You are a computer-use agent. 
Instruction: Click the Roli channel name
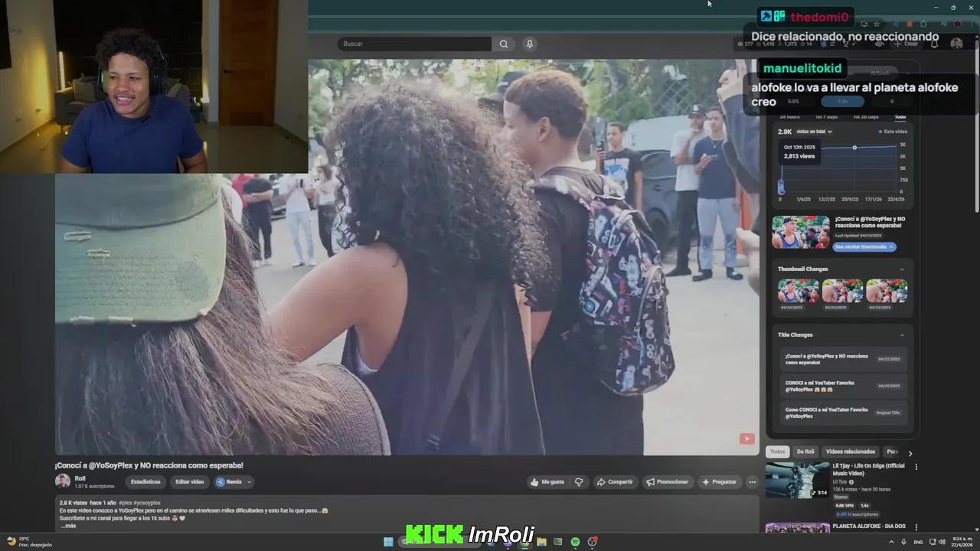pos(80,478)
